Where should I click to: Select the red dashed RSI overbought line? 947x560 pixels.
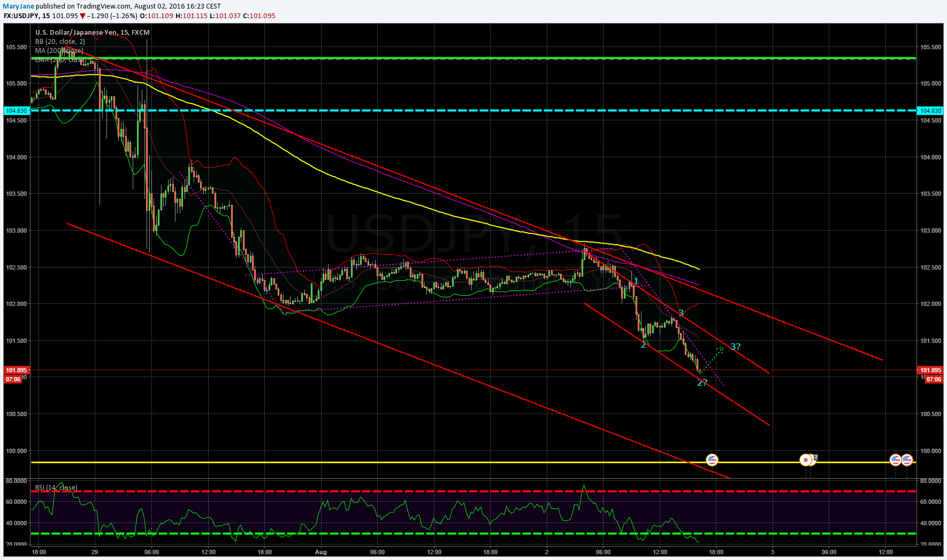pos(473,491)
